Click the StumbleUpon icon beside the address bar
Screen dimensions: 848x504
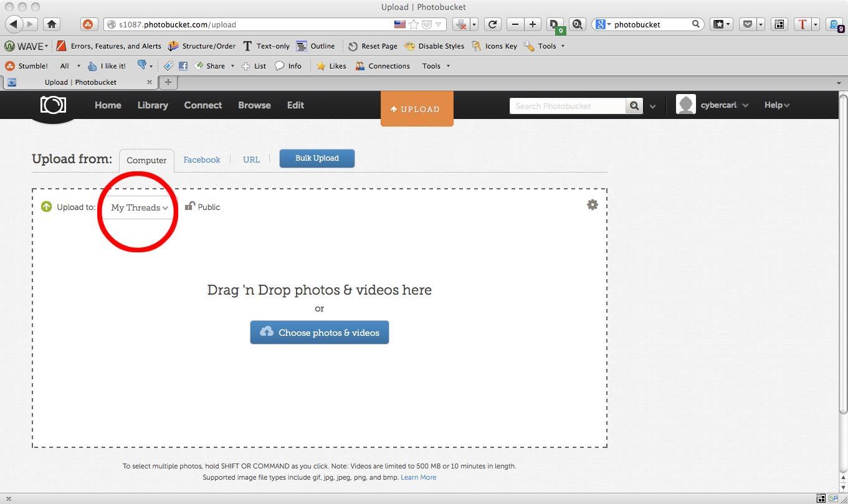[88, 24]
